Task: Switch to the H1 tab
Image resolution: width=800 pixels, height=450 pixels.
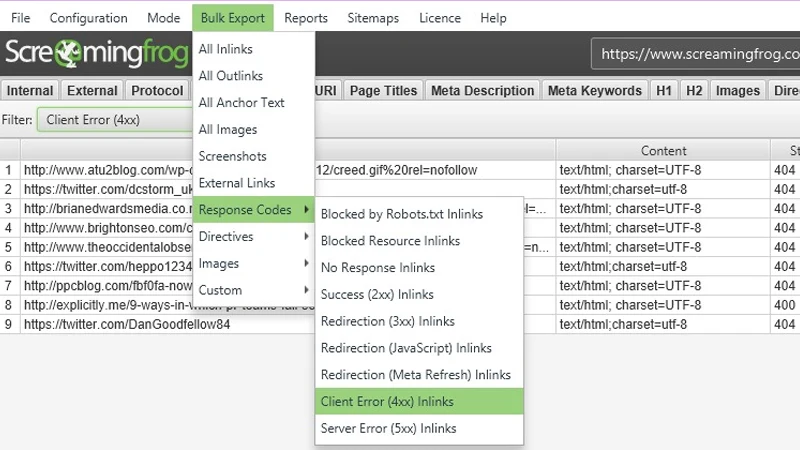Action: pos(664,91)
